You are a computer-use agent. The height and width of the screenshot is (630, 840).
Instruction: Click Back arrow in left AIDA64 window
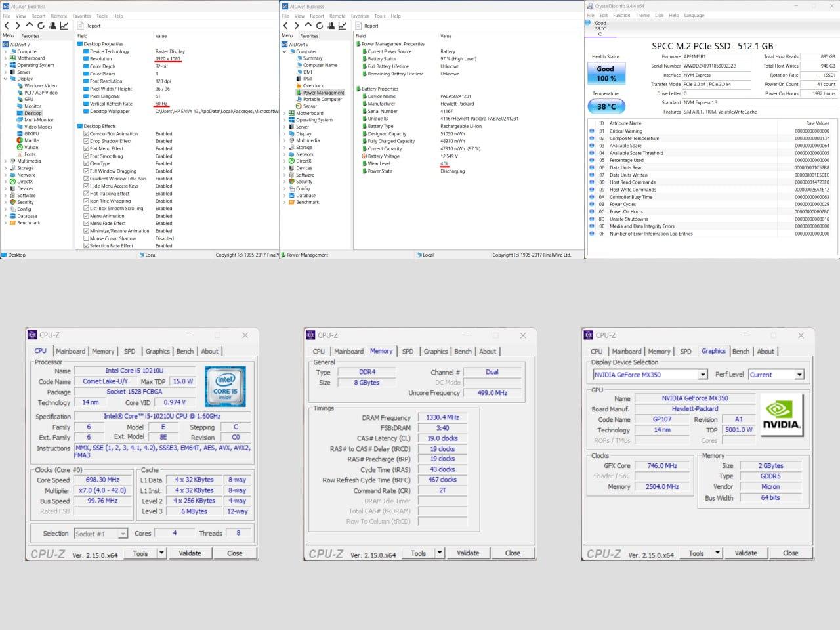point(7,26)
